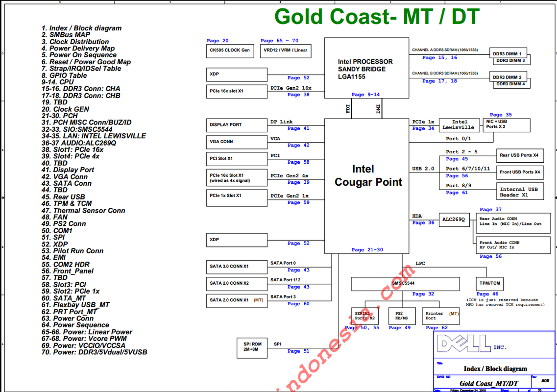Click the "Gold Coast- MT / DT" heading
The image size is (557, 392).
(377, 16)
